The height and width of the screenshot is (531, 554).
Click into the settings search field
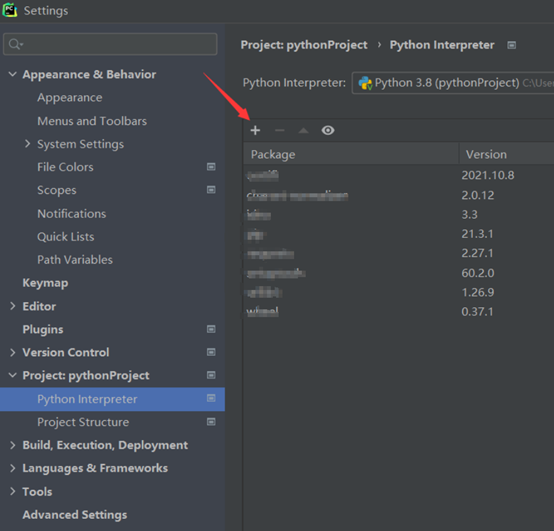[110, 44]
